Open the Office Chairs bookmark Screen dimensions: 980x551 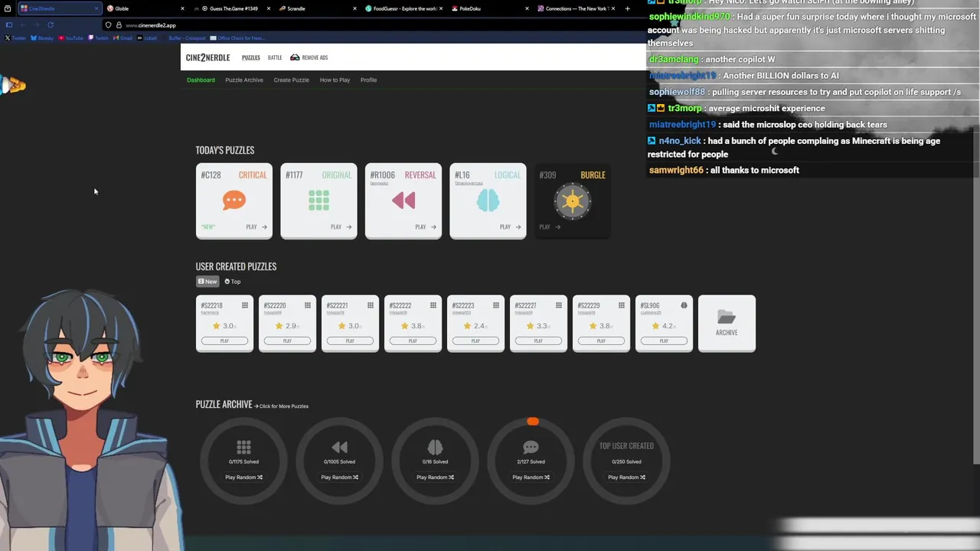[239, 37]
